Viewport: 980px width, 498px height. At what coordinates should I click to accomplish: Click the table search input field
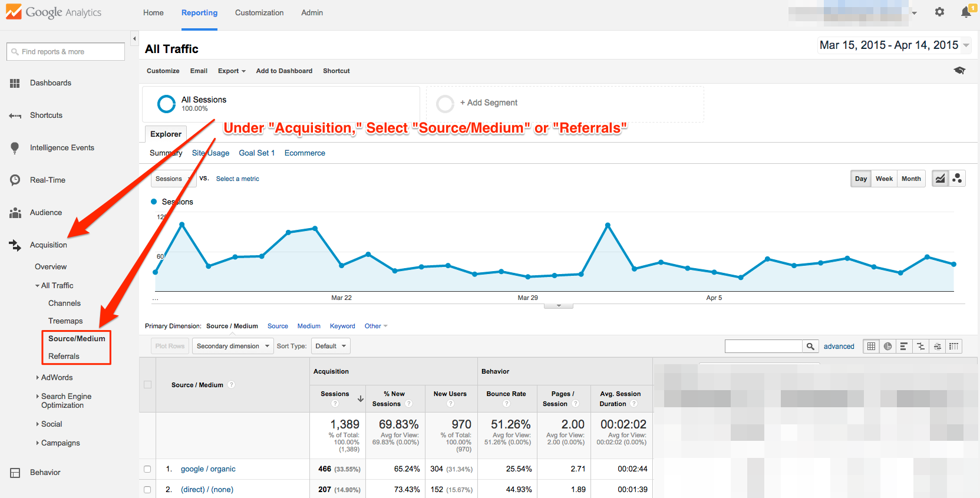point(764,347)
